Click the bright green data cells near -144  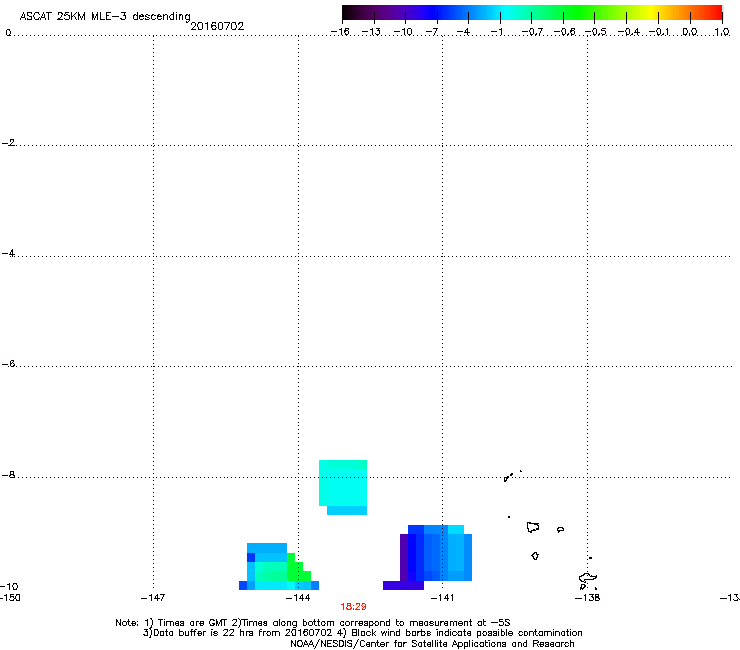click(298, 568)
